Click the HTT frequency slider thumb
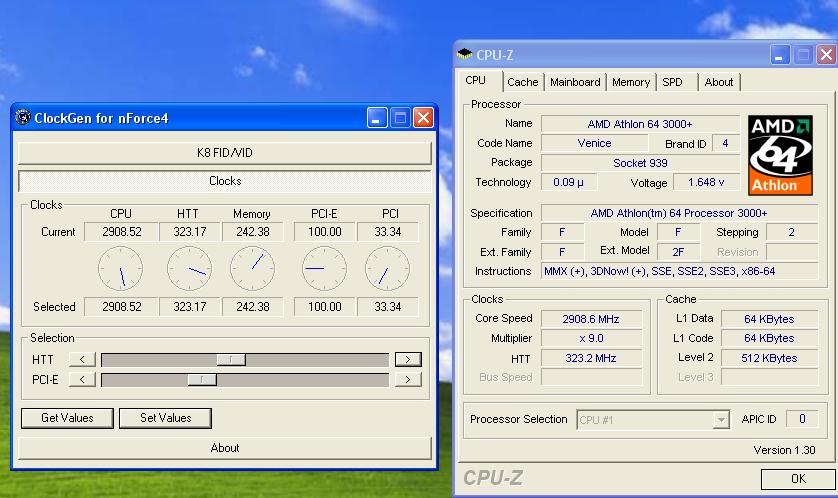The image size is (838, 498). tap(231, 359)
